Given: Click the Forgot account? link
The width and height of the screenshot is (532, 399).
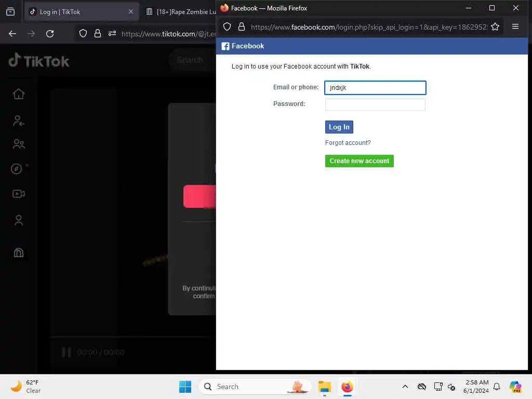Looking at the screenshot, I should 348,143.
